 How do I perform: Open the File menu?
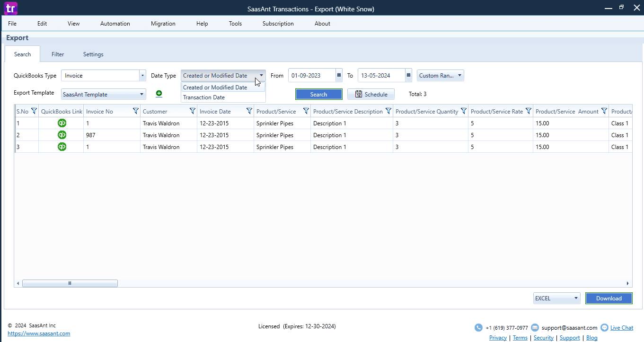click(x=12, y=23)
